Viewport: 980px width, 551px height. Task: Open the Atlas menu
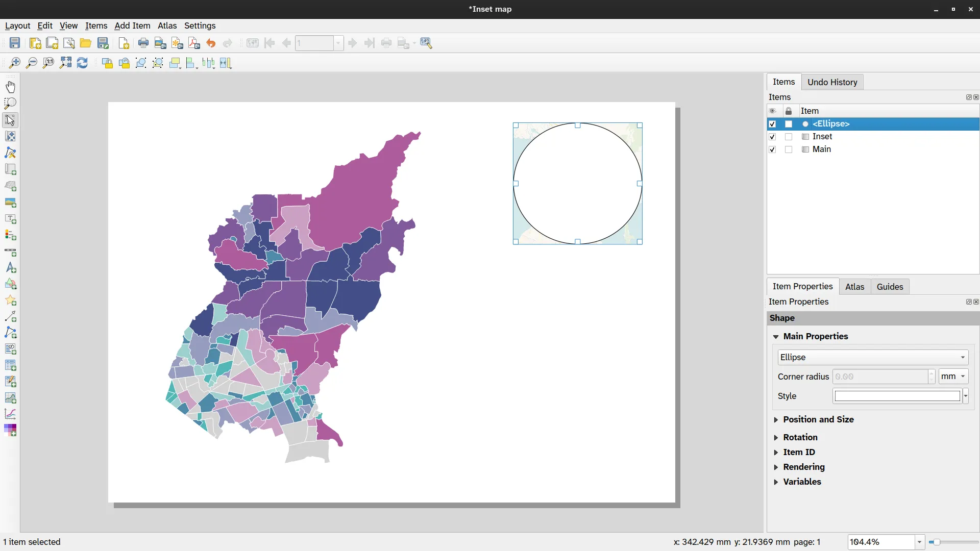coord(167,26)
